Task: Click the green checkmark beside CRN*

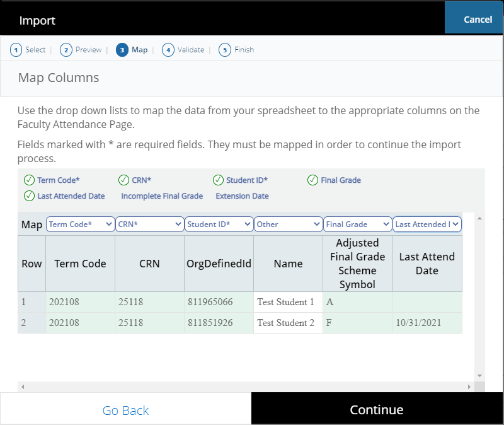Action: pos(124,180)
